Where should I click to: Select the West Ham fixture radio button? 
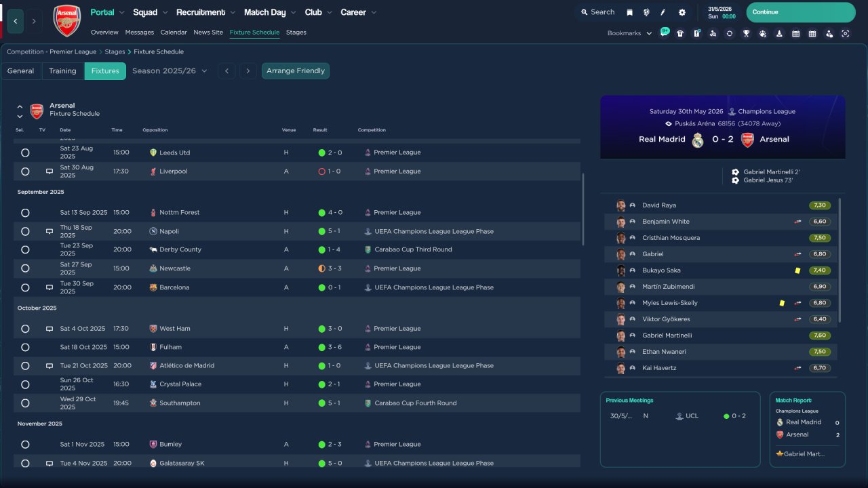25,329
